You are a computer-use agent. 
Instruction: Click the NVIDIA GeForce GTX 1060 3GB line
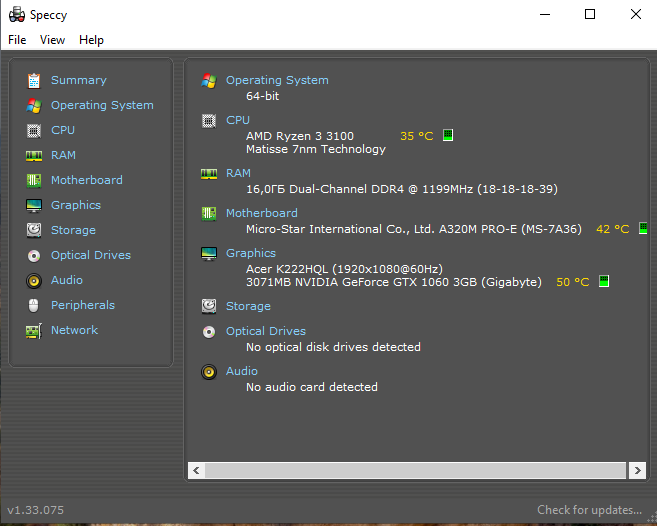[x=394, y=282]
